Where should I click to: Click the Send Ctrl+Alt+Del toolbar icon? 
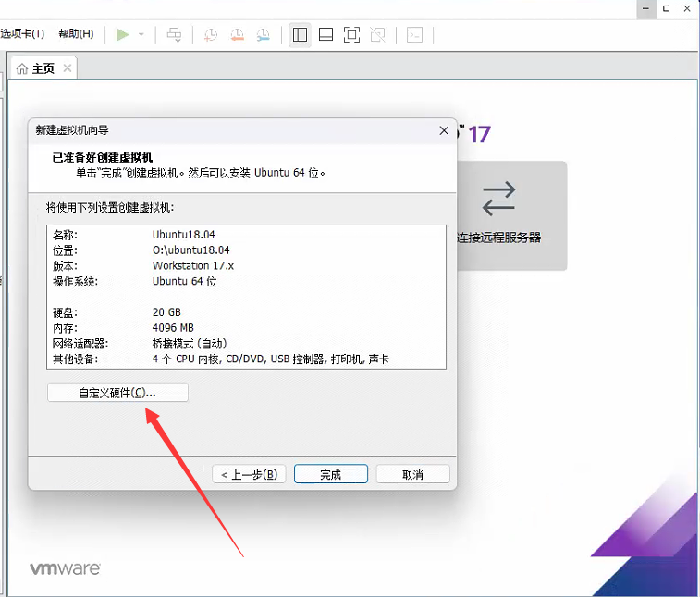[x=174, y=34]
